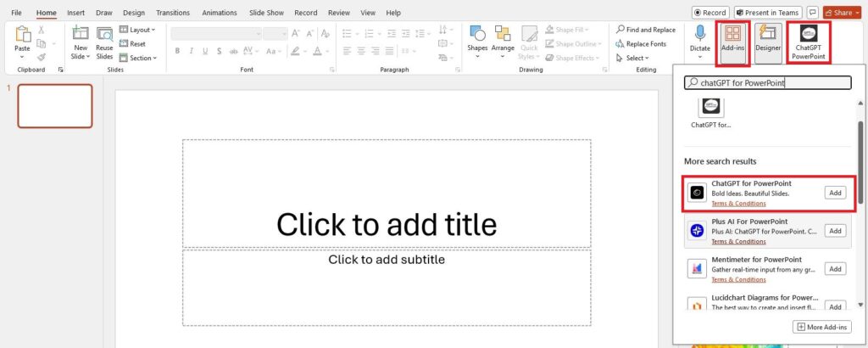Screen dimensions: 868x348
Task: Toggle Italic formatting
Action: (x=191, y=51)
